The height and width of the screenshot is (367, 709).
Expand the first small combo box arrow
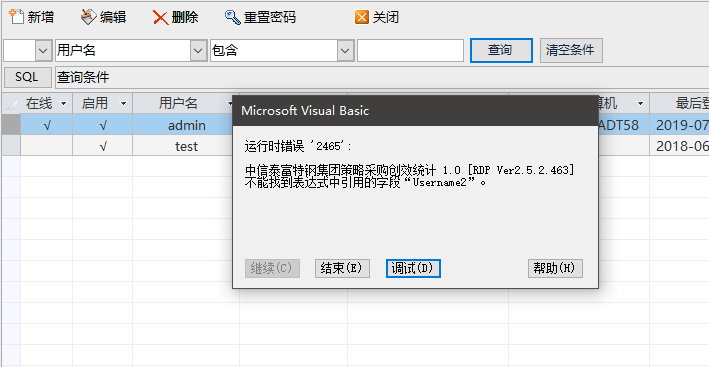(43, 51)
